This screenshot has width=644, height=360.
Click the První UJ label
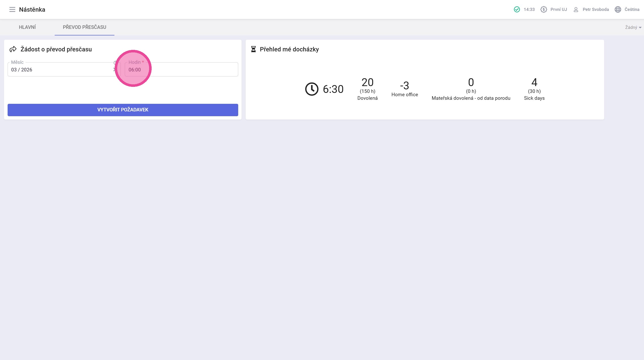point(558,10)
